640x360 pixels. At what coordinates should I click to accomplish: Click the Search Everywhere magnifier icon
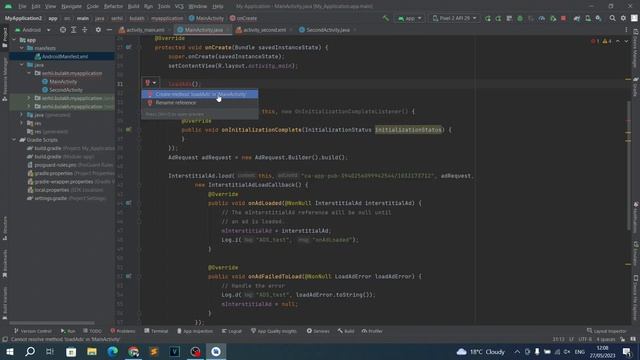click(613, 18)
